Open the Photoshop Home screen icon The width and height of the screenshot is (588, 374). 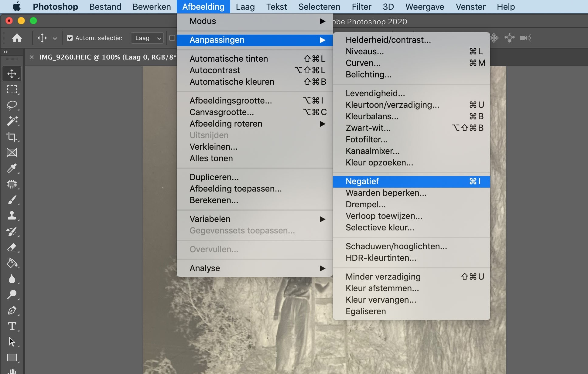coord(17,38)
